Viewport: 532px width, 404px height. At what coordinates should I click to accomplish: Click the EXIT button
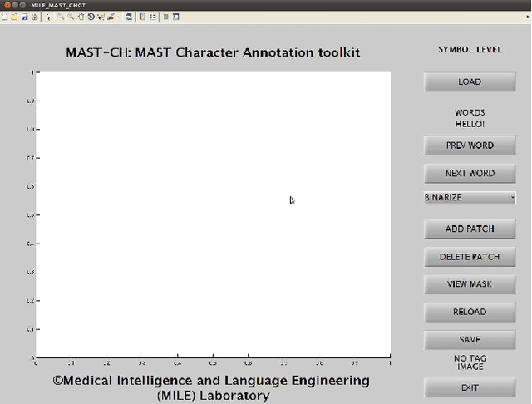[x=470, y=387]
